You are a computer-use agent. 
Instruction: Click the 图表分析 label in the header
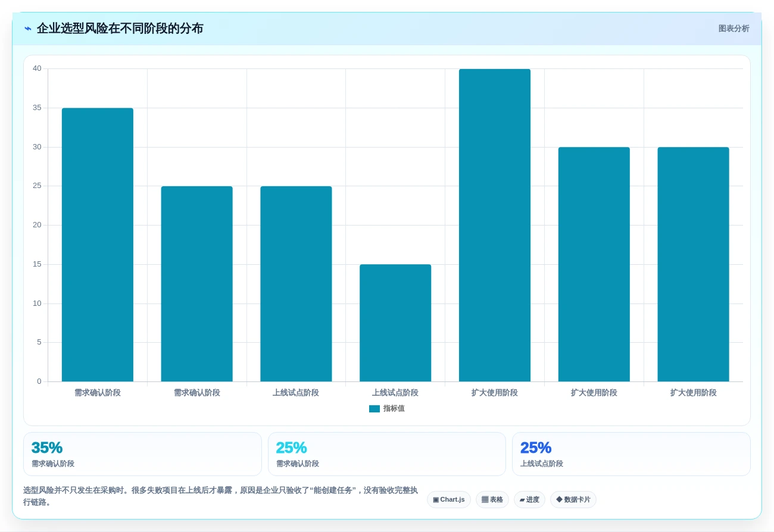(x=734, y=29)
